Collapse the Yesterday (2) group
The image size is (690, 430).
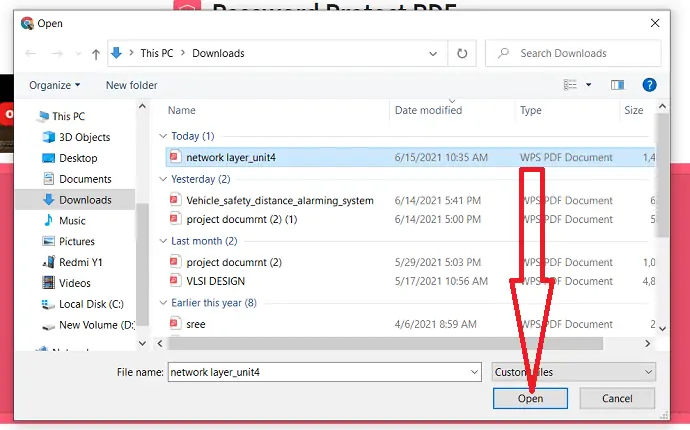click(x=163, y=179)
